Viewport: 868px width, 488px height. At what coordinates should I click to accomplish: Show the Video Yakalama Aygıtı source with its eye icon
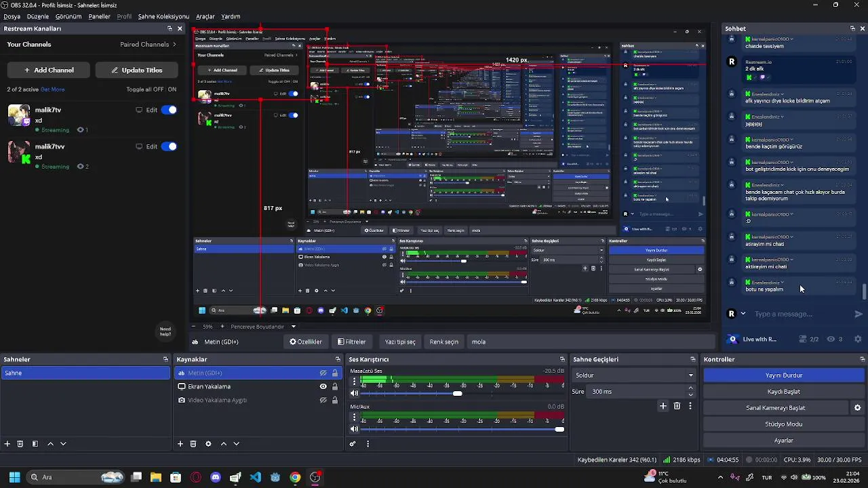click(x=323, y=400)
